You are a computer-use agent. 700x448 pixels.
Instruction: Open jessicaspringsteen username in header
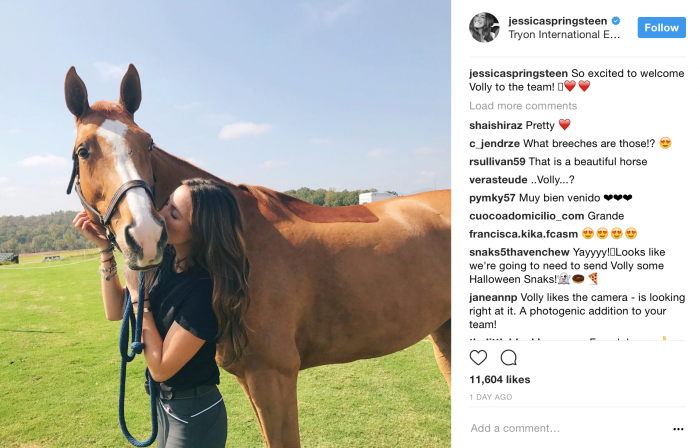(x=558, y=21)
